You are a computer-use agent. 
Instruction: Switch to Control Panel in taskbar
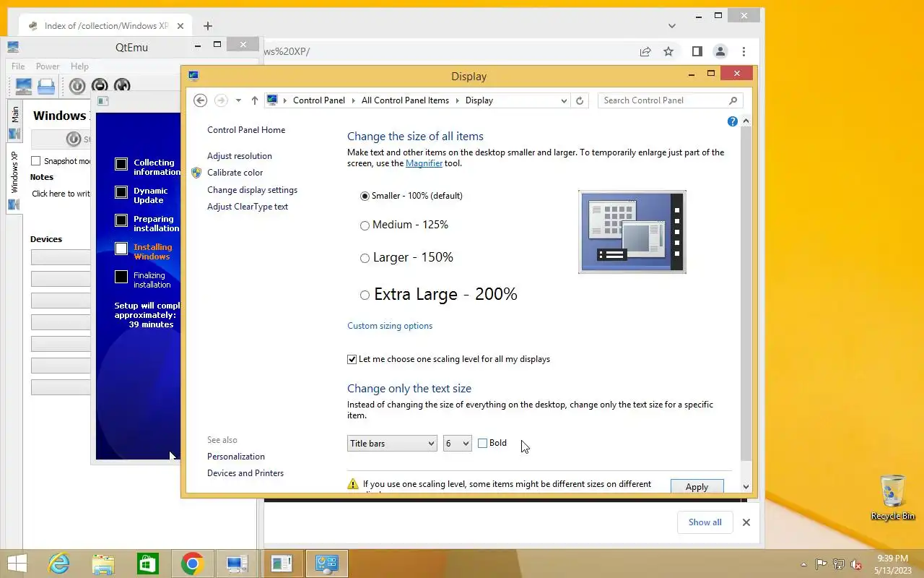tap(326, 564)
